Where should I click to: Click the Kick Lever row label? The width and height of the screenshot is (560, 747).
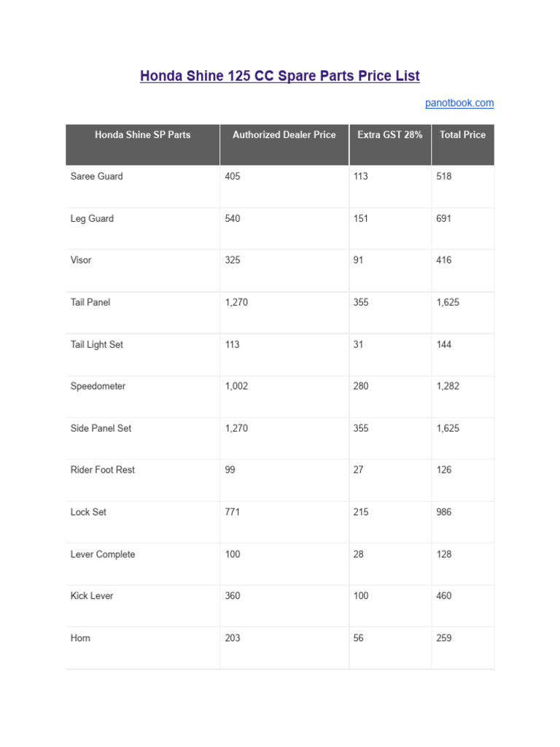pos(92,596)
